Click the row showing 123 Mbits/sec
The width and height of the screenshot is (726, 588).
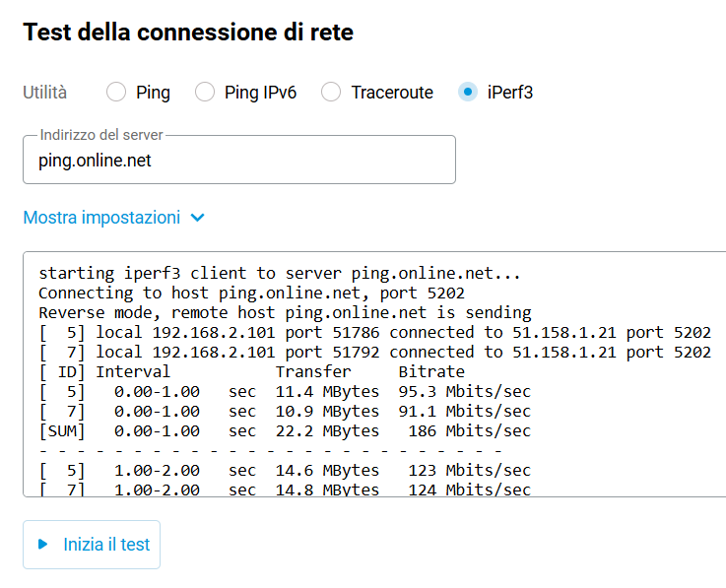pos(285,471)
